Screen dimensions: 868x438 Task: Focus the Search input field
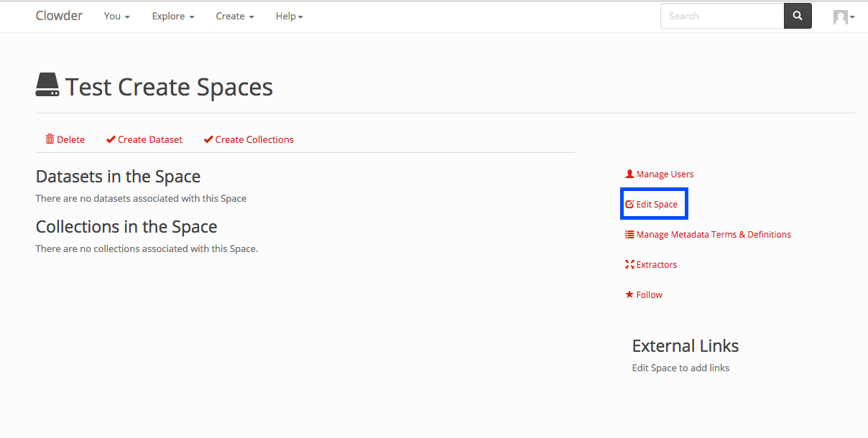(721, 16)
